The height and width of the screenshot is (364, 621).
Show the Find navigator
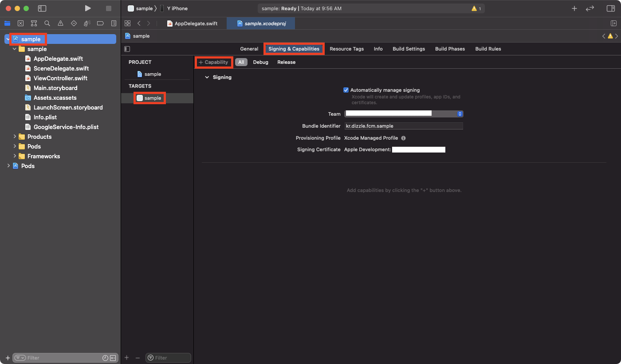click(x=47, y=23)
